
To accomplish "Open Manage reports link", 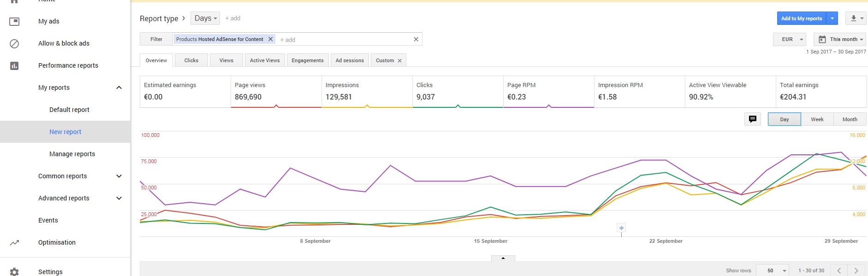I will point(72,154).
